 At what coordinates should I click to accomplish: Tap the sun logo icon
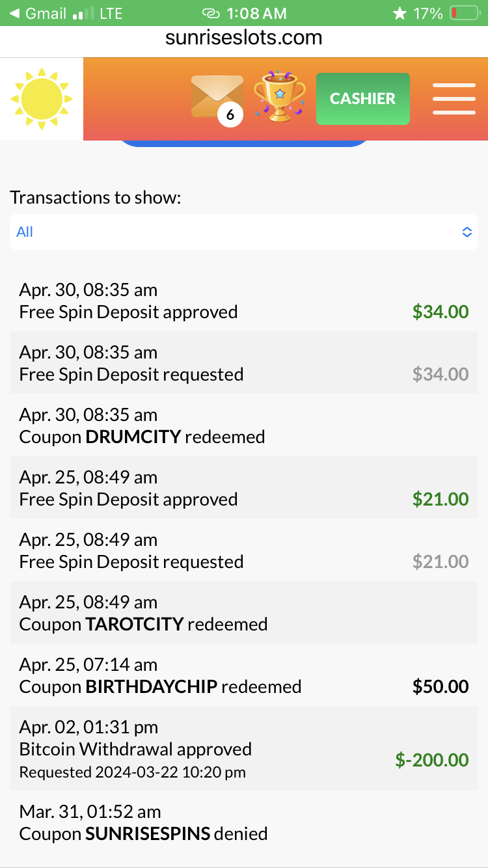click(x=42, y=98)
